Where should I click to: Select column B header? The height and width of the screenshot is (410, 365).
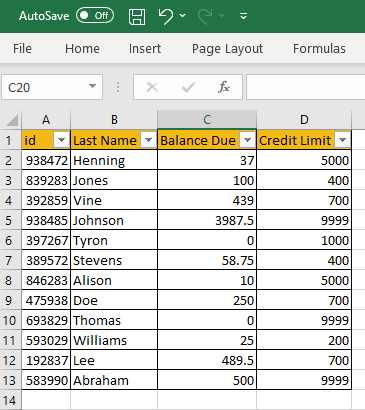click(x=114, y=120)
